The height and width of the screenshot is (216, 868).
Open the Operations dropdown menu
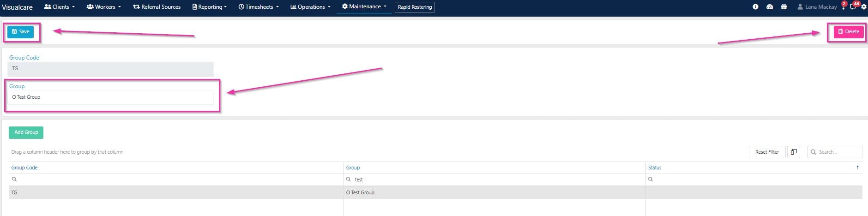coord(310,7)
